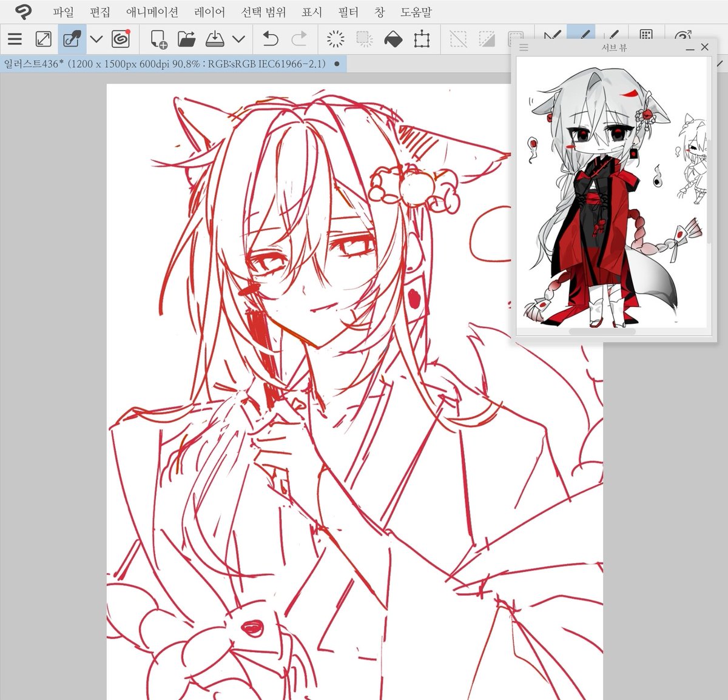
Task: Open the 편집 menu
Action: pos(100,12)
